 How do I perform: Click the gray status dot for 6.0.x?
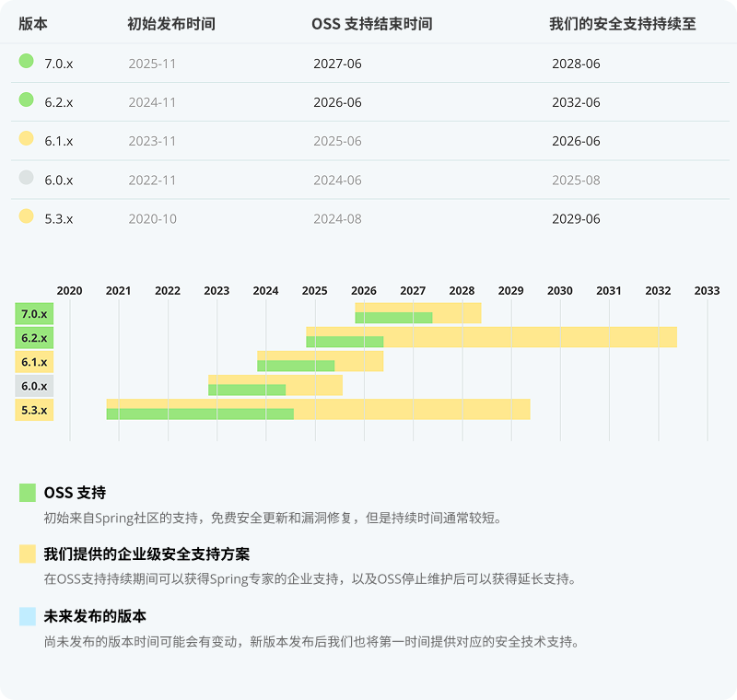tap(26, 178)
